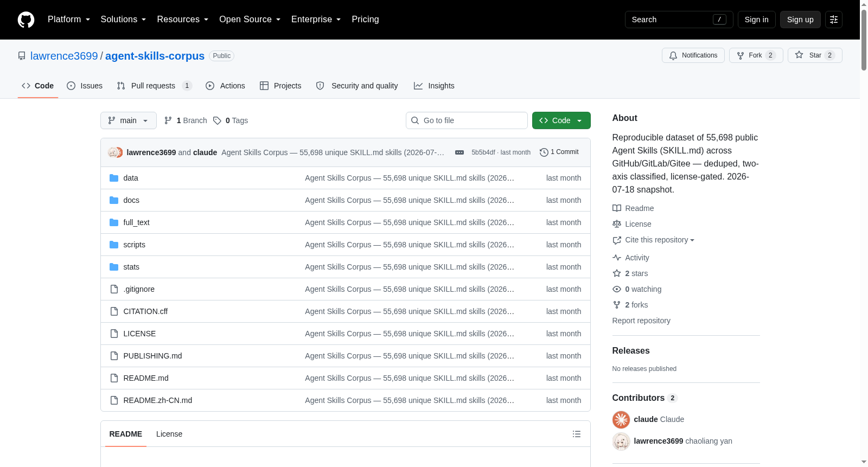Select the License tab in README panel
Image resolution: width=868 pixels, height=467 pixels.
[169, 434]
